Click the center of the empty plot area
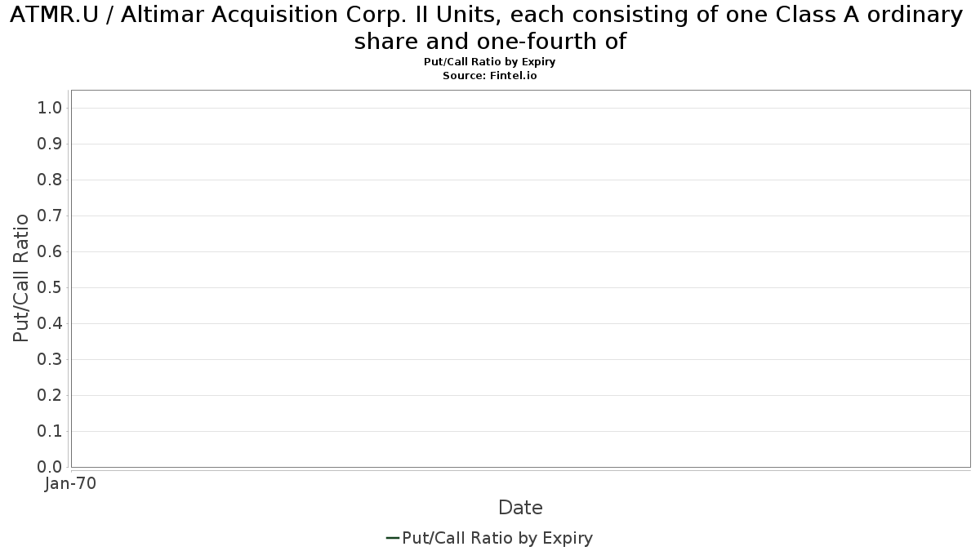 520,278
